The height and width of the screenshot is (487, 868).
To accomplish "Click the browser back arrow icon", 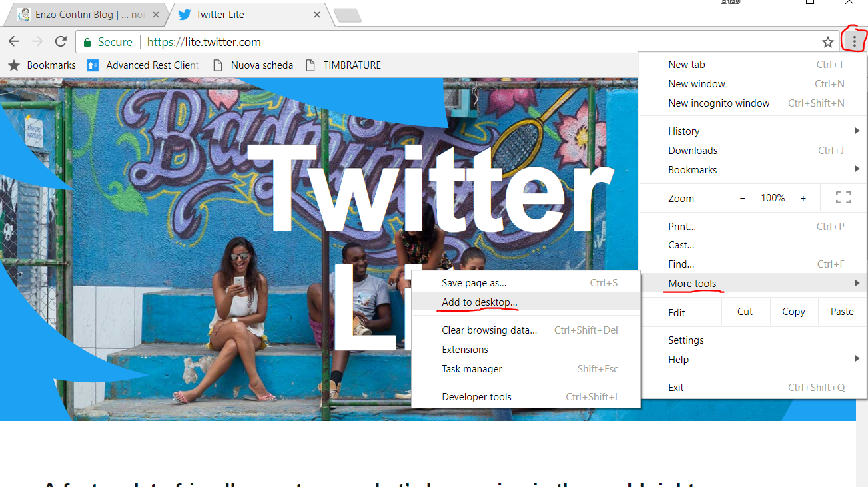I will point(13,42).
